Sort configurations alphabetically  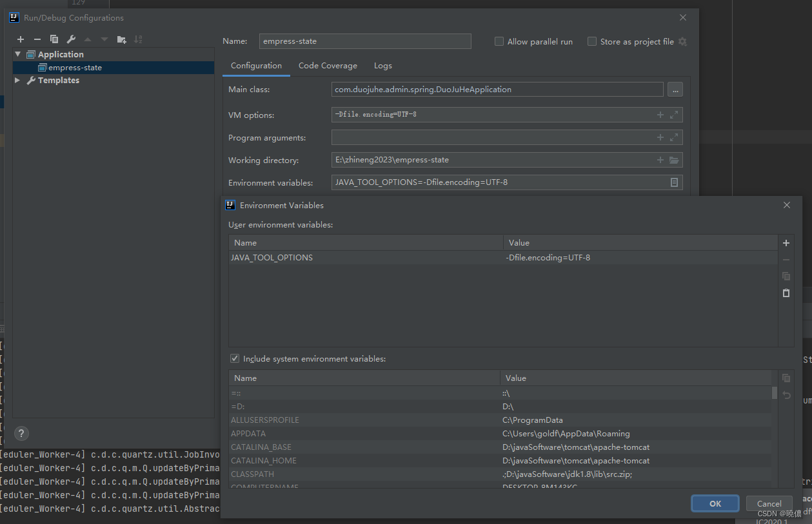[x=138, y=39]
